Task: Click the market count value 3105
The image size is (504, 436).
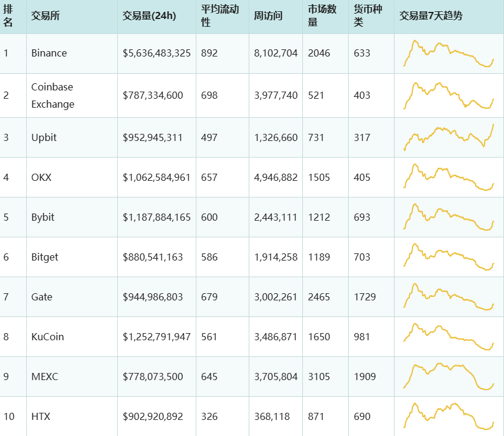Action: coord(319,377)
